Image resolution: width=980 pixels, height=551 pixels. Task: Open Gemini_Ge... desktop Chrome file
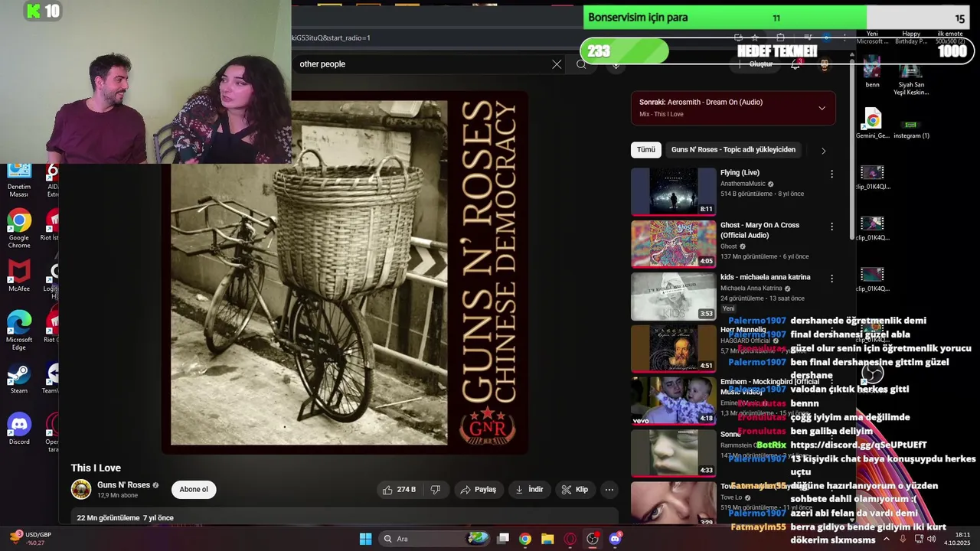tap(872, 123)
